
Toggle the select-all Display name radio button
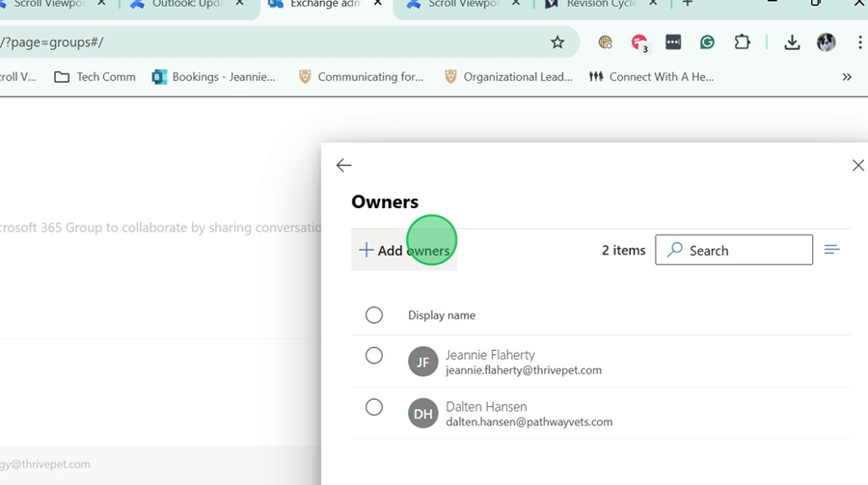point(374,315)
